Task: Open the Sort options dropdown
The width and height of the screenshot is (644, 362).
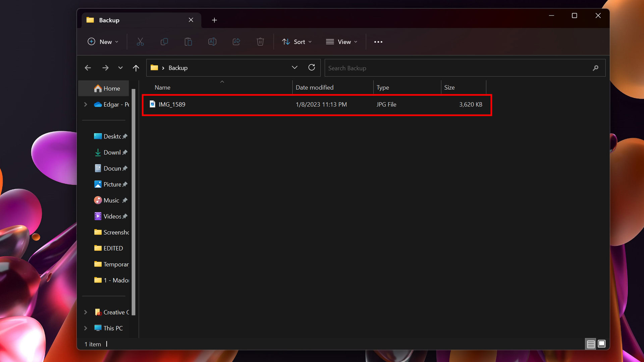Action: coord(297,42)
